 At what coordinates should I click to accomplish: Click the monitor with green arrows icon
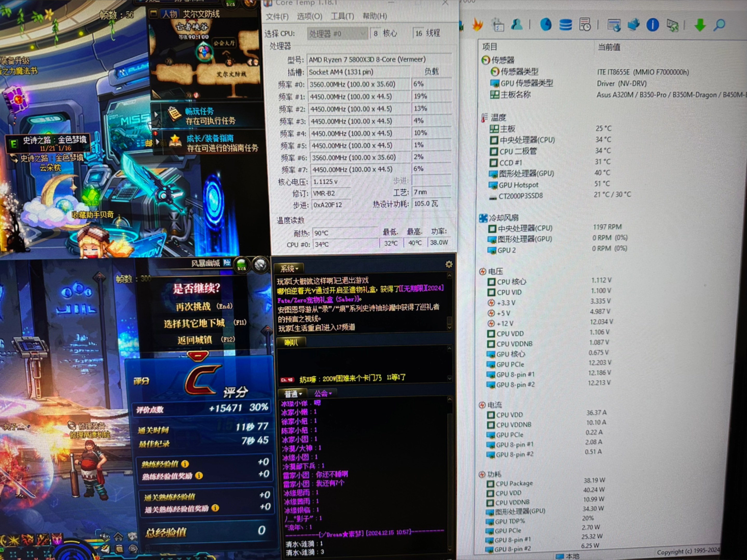pos(672,25)
